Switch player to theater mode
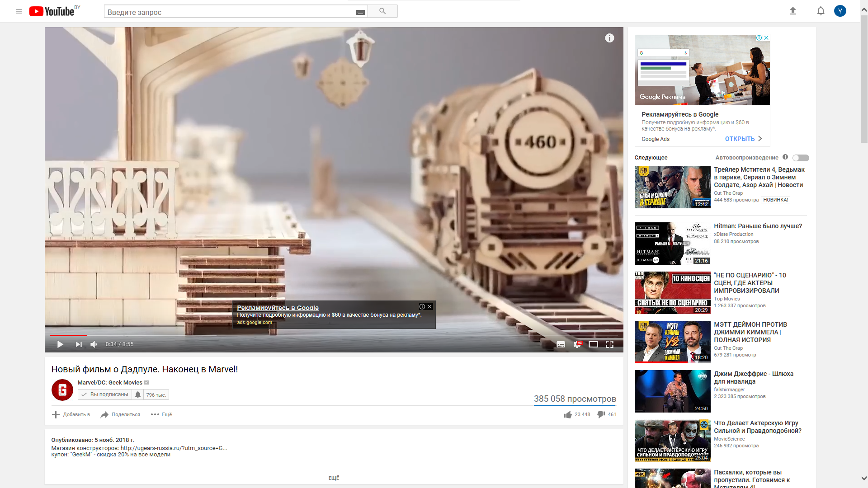 593,344
